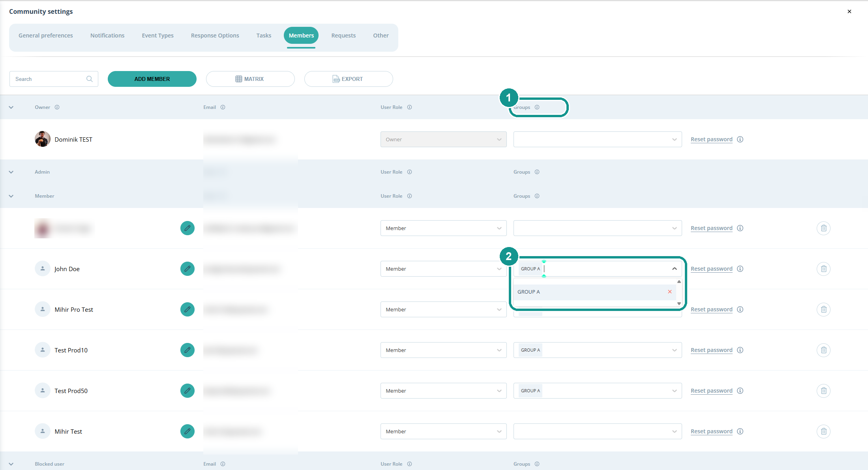Open Groups dropdown for Test Prod50
This screenshot has height=470, width=868.
597,391
